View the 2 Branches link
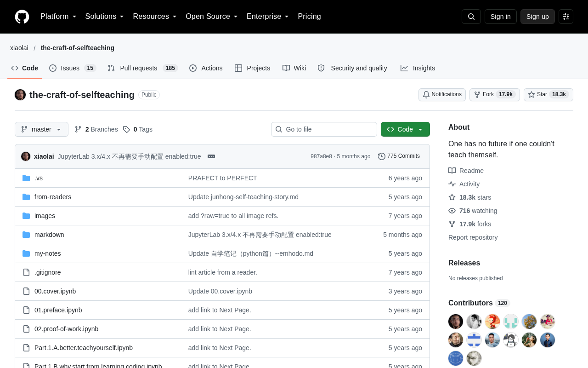This screenshot has width=588, height=368. coord(96,129)
